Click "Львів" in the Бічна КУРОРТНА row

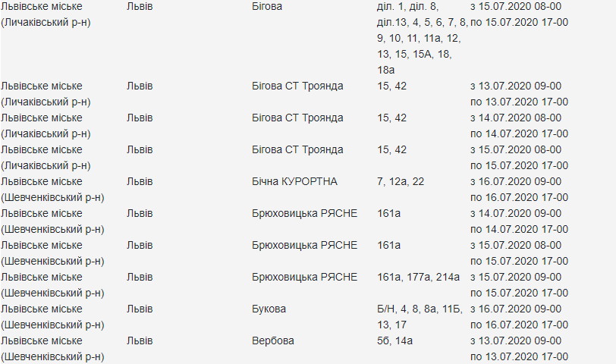pyautogui.click(x=140, y=181)
